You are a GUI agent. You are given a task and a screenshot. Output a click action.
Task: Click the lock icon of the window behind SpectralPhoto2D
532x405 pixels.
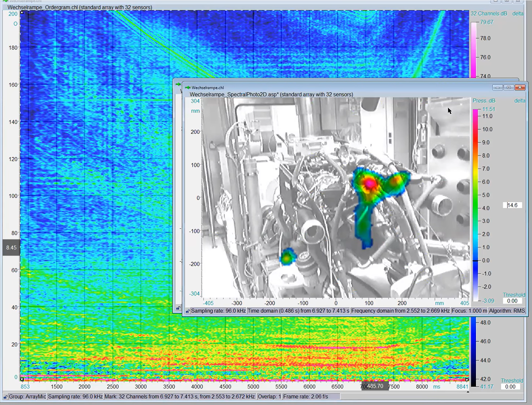(178, 308)
